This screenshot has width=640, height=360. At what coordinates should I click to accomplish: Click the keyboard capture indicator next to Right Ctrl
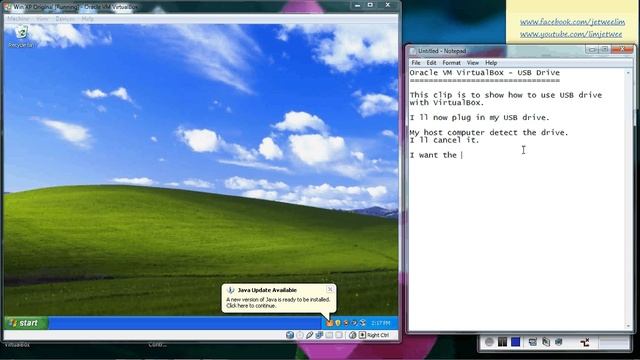point(362,335)
